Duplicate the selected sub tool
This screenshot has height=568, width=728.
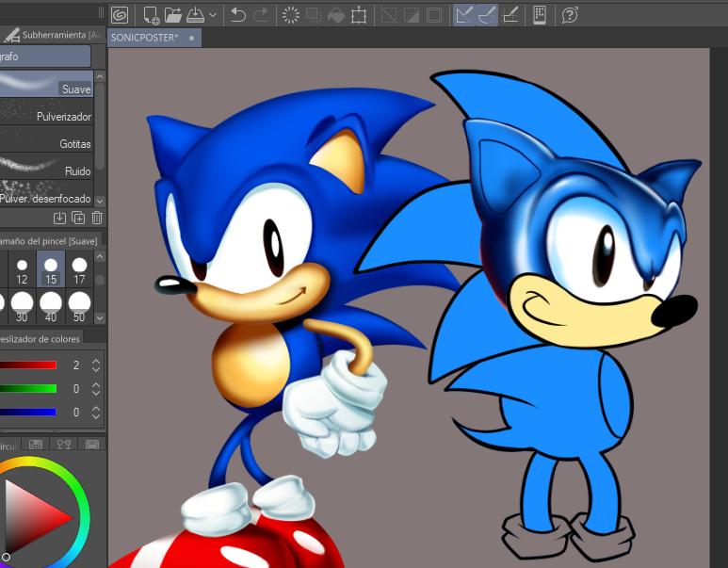coord(78,218)
